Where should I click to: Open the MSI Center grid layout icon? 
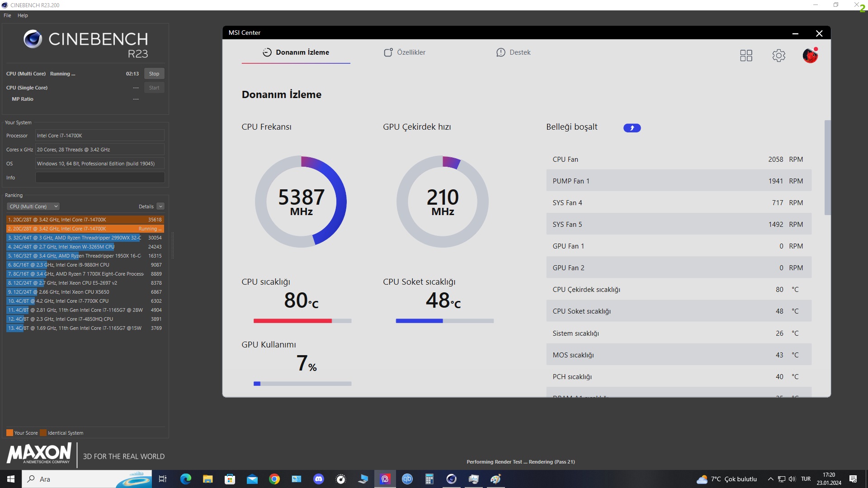[746, 56]
